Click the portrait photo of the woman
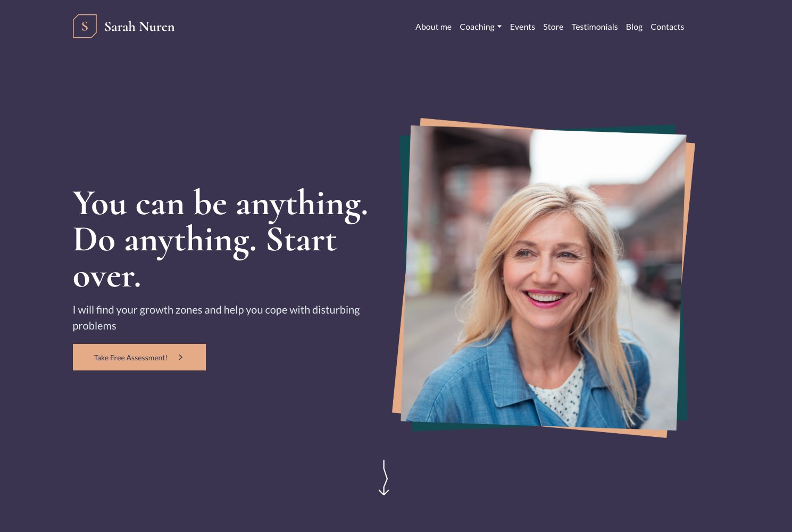The image size is (792, 532). (x=543, y=278)
